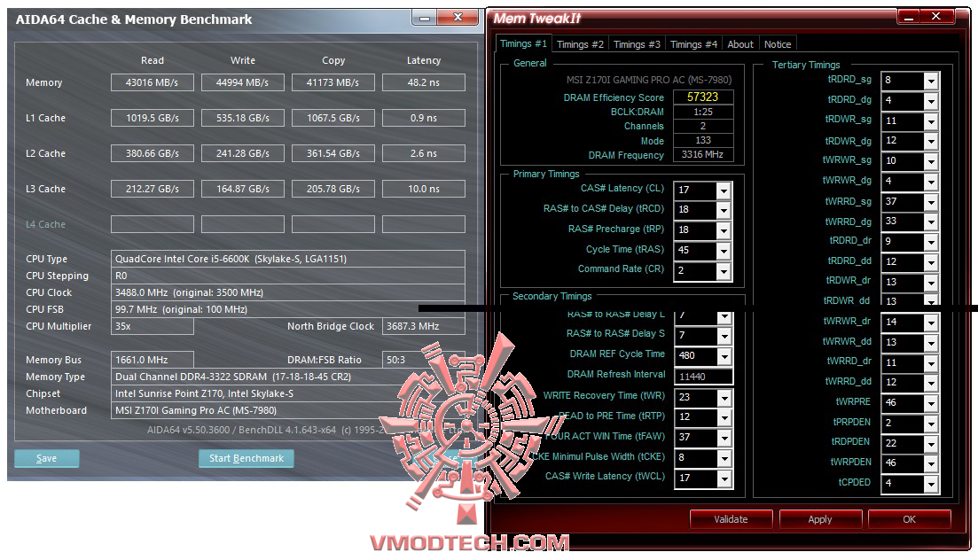The height and width of the screenshot is (560, 978).
Task: Open the CKE Minimum Pulse Width (tCKE) dropdown
Action: pyautogui.click(x=724, y=458)
